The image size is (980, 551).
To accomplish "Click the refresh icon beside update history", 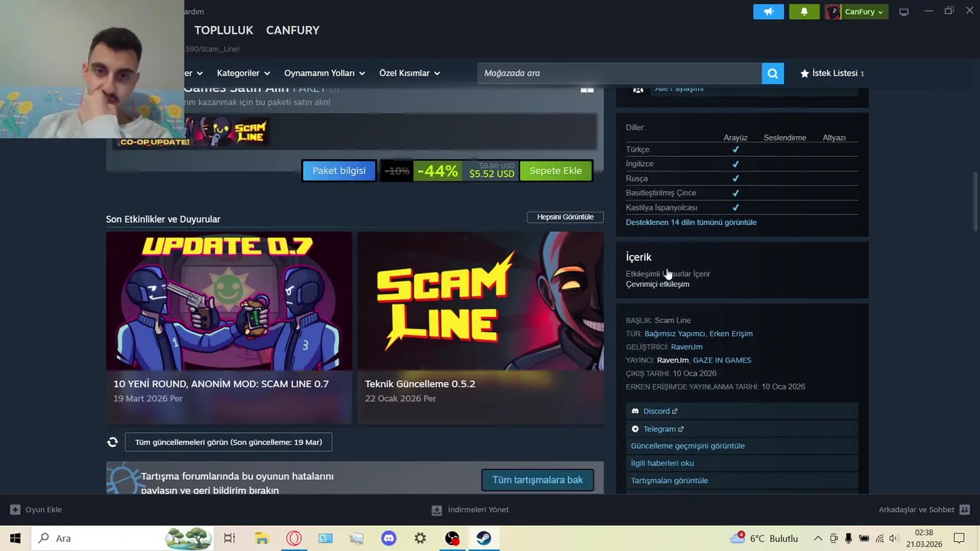I will click(113, 442).
